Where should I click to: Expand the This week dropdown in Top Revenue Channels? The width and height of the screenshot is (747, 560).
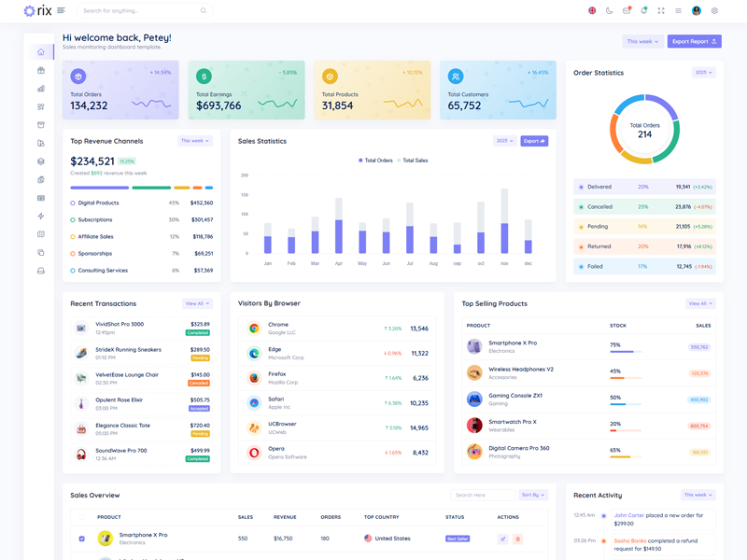(x=195, y=141)
